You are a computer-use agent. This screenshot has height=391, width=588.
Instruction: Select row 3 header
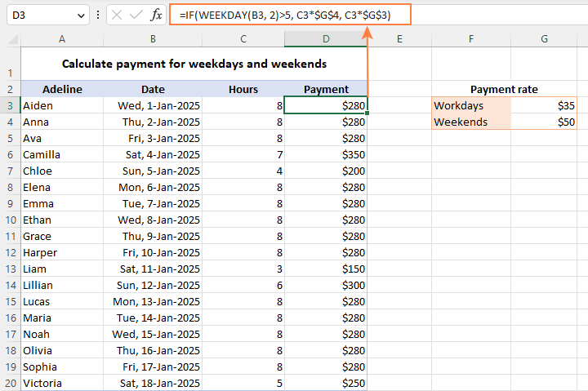[10, 106]
